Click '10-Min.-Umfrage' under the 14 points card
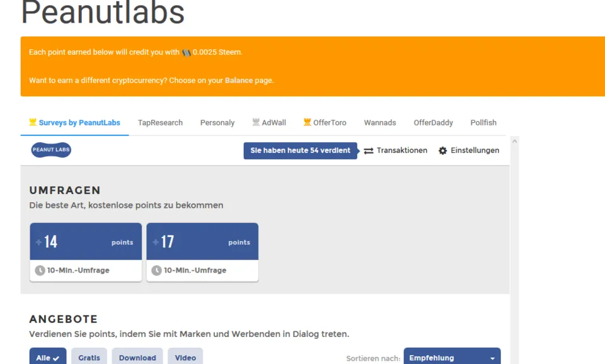Screen dimensions: 605x364 point(78,270)
